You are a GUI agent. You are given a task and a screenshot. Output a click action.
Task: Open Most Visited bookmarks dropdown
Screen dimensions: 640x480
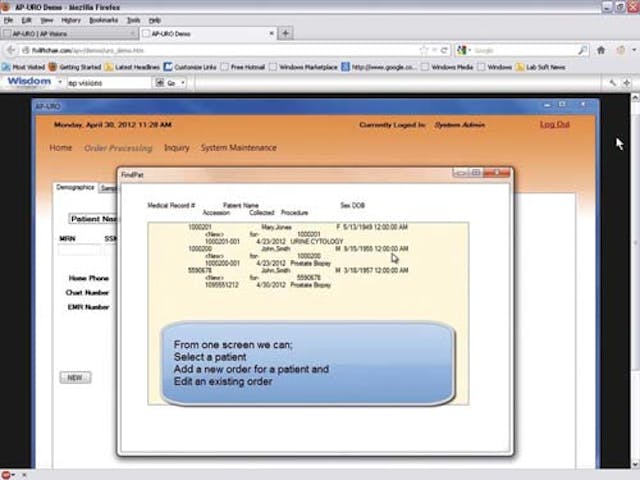click(x=27, y=67)
